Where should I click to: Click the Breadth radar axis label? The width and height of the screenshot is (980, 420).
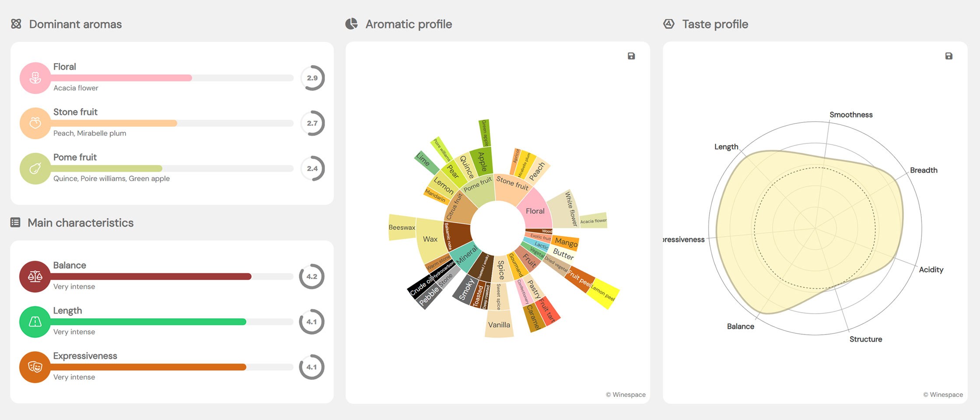coord(924,170)
